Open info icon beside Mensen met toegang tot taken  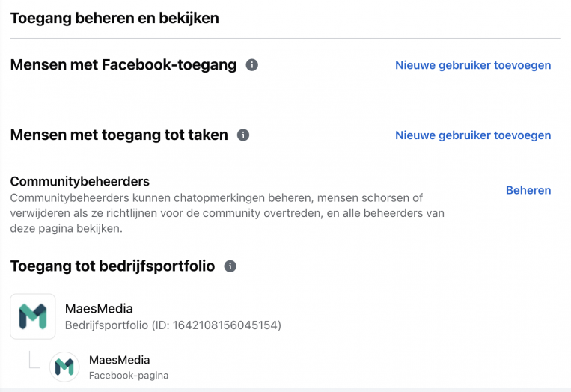[243, 135]
